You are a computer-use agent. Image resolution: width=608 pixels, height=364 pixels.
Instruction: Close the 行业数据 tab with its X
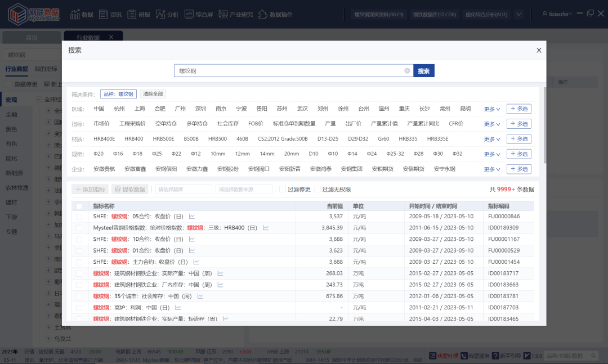(x=111, y=37)
